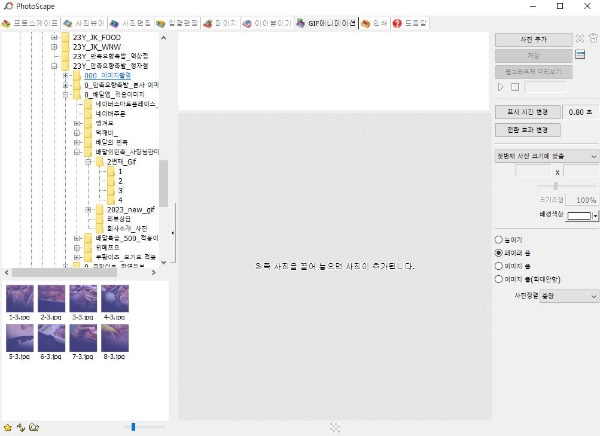The width and height of the screenshot is (600, 436).
Task: Select the GIF애니메이션 tab
Action: [x=326, y=23]
